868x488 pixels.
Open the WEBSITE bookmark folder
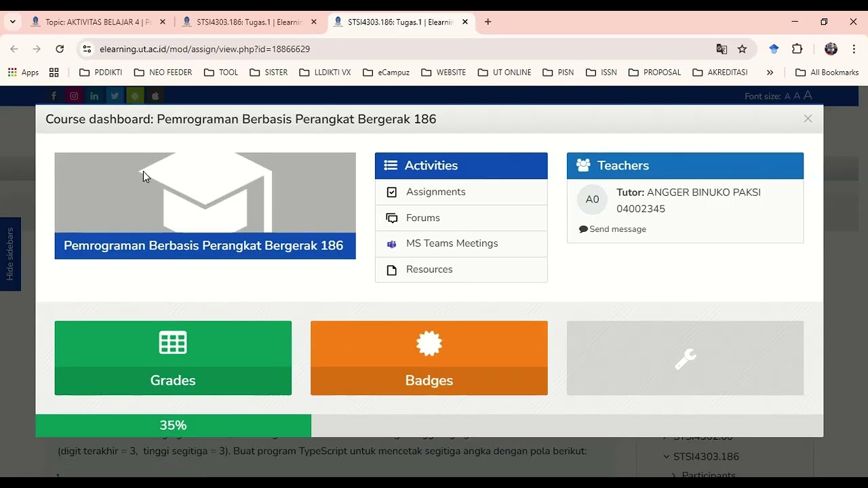coord(443,73)
